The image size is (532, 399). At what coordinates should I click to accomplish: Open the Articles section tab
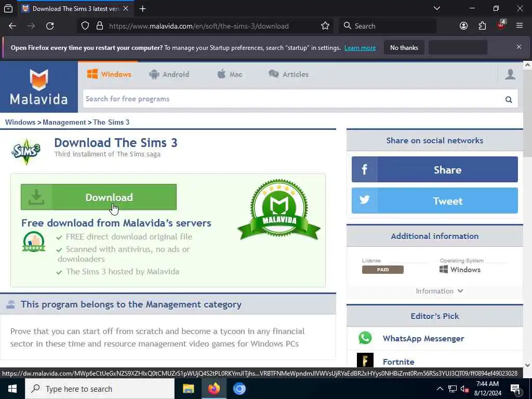tap(288, 74)
